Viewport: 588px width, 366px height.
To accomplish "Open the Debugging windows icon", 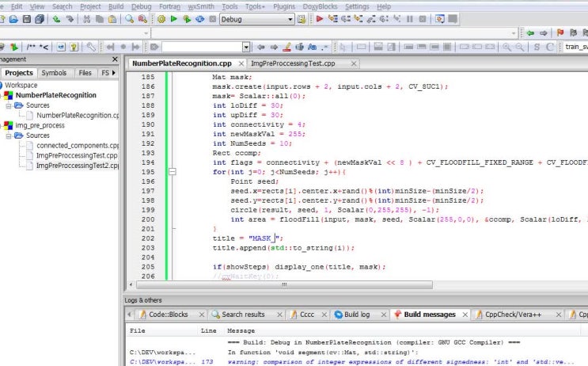I will (x=440, y=19).
